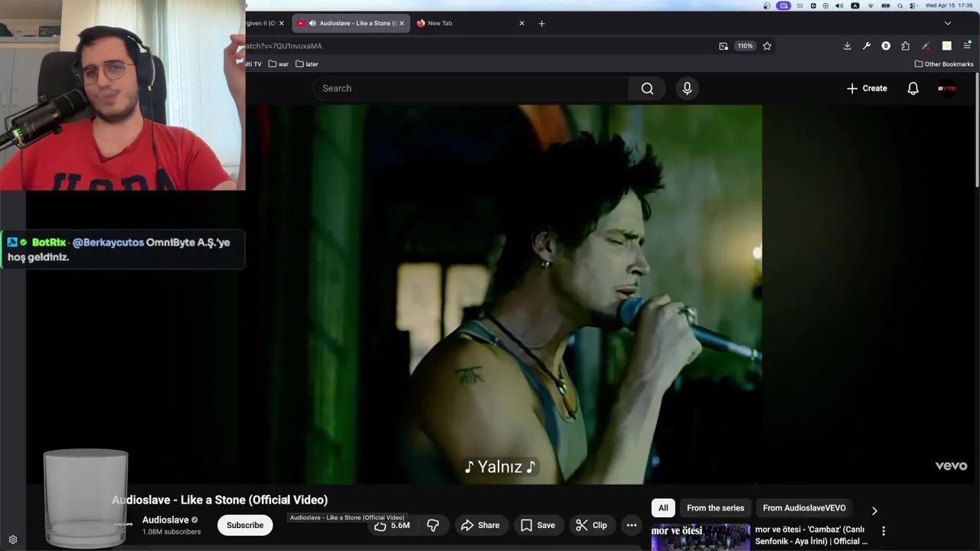List all tabs dropdown arrow
Image resolution: width=980 pixels, height=551 pixels.
pos(948,23)
